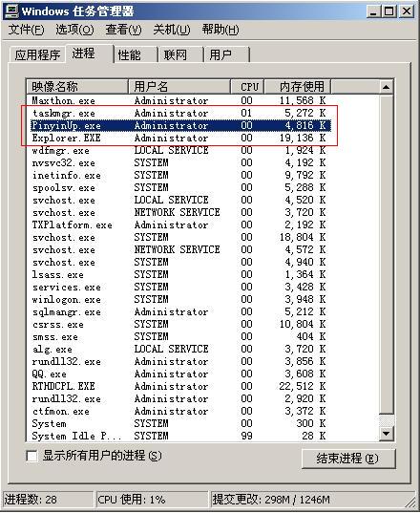Sort by 内存使用 column header
Image resolution: width=420 pixels, height=513 pixels.
pyautogui.click(x=298, y=87)
